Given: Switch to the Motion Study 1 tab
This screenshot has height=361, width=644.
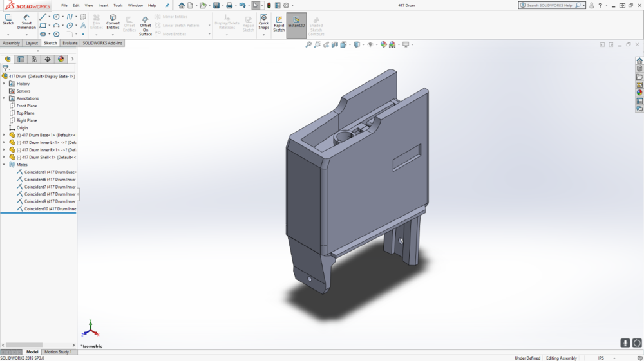Looking at the screenshot, I should coord(58,352).
